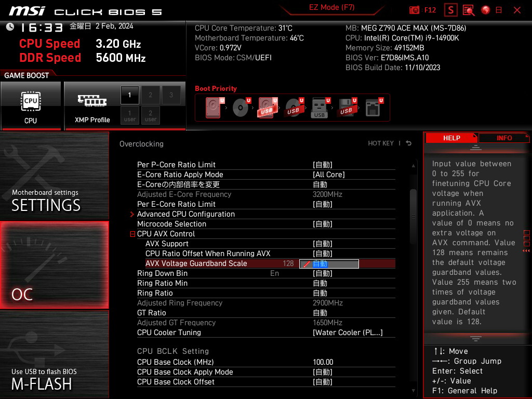Select the CD/DVD drive boot icon
This screenshot has width=532, height=399.
click(x=241, y=108)
